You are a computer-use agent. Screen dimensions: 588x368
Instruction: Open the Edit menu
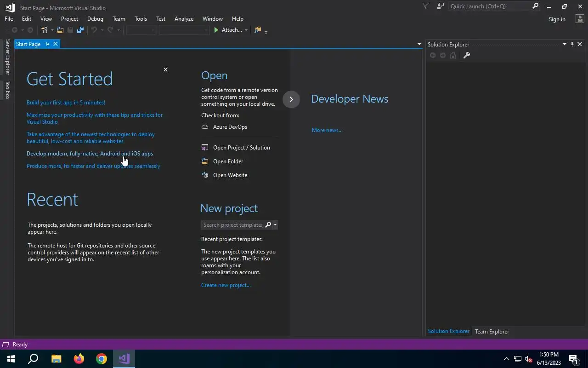coord(27,19)
